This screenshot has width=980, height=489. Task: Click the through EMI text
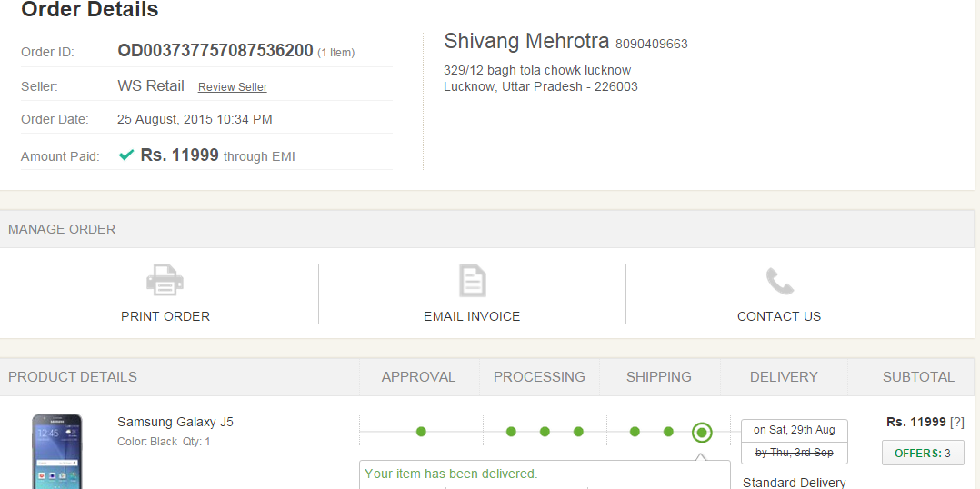[259, 156]
